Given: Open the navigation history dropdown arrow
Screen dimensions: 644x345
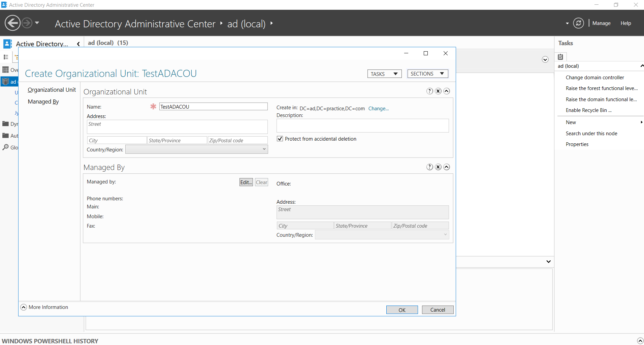Looking at the screenshot, I should [x=37, y=23].
